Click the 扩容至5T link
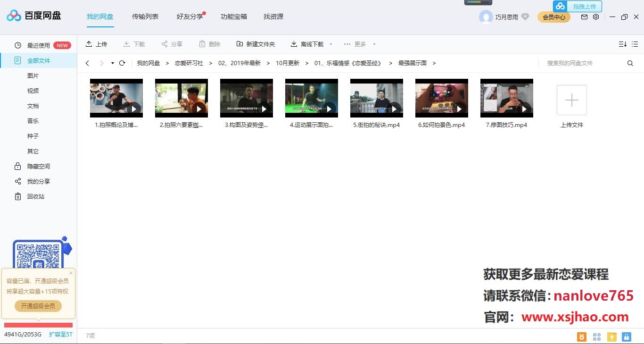Screen dimensions: 644x344 (61, 335)
